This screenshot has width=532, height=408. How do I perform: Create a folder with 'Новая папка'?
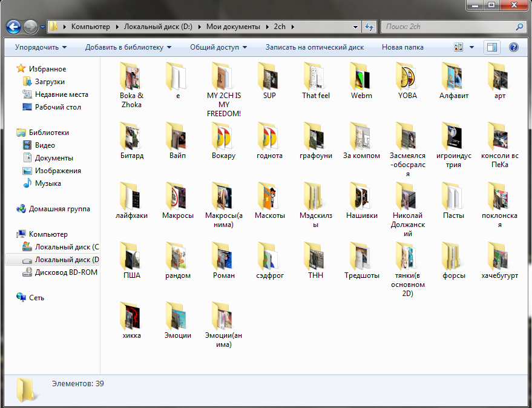point(402,47)
